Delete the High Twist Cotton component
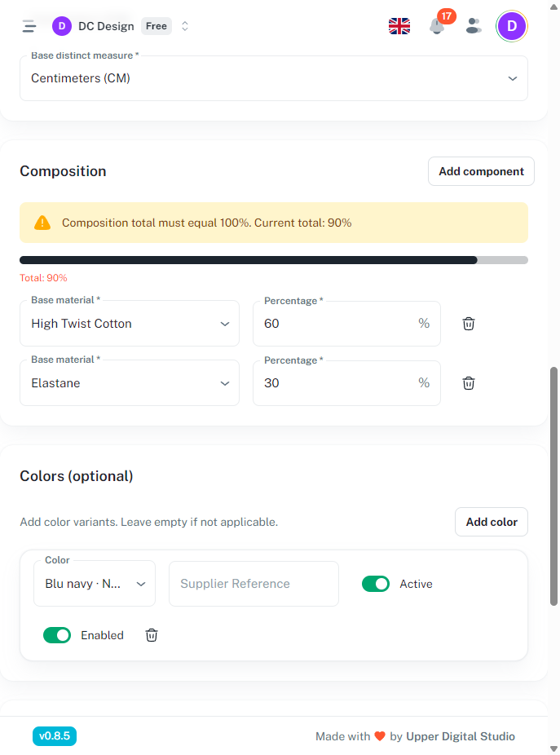 pos(469,324)
